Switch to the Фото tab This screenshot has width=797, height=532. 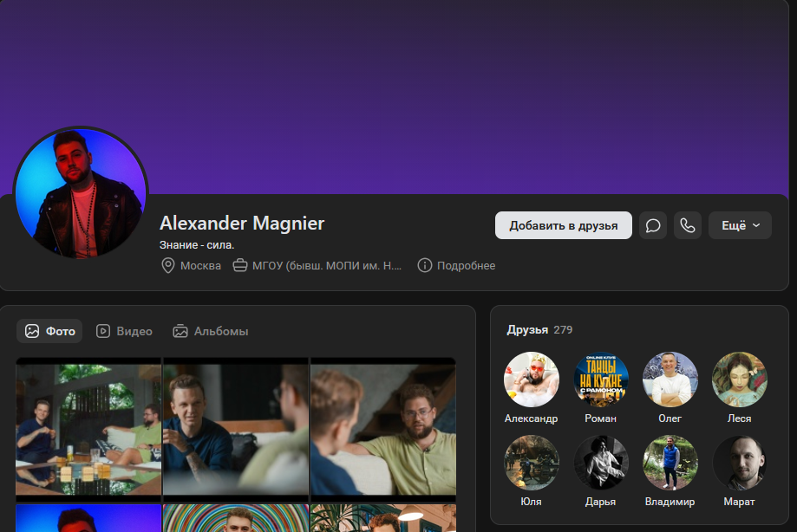(x=49, y=331)
